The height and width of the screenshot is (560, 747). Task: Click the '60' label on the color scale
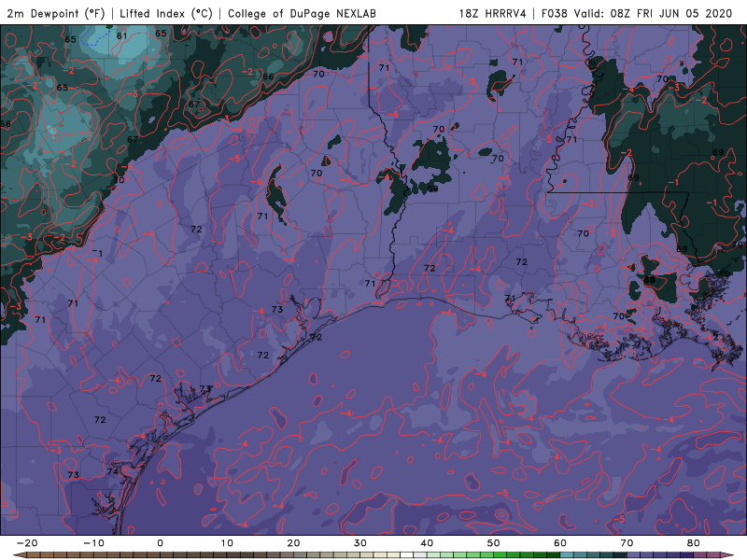pos(560,543)
